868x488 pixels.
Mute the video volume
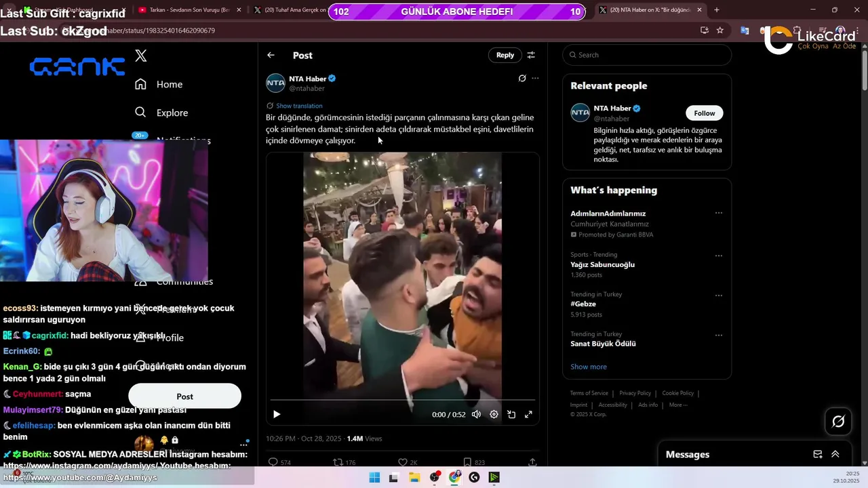[x=476, y=414]
